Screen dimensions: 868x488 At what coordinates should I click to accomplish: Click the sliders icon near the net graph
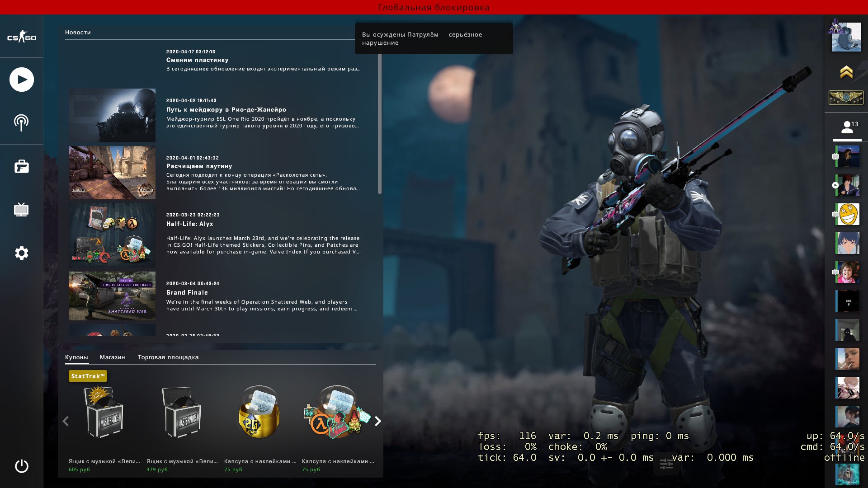(x=666, y=464)
